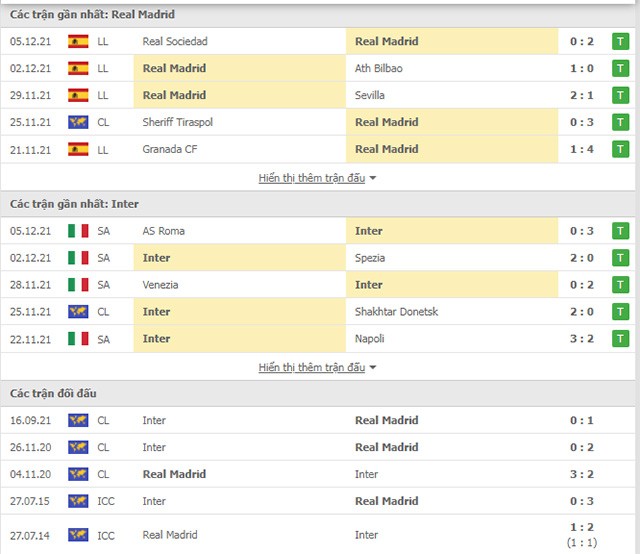Click the Italy flag on the Venezia row
Image resolution: width=640 pixels, height=554 pixels.
tap(78, 285)
